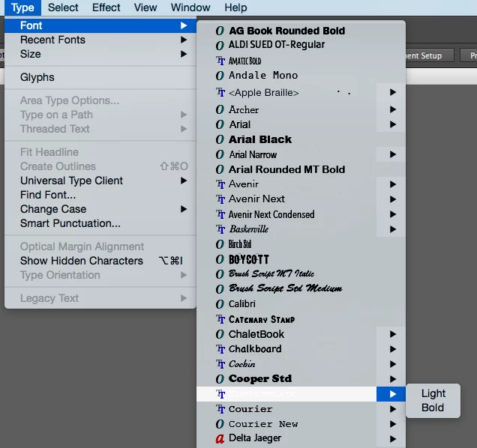
Task: Click the TrueType icon beside Copperplate
Action: coord(220,394)
